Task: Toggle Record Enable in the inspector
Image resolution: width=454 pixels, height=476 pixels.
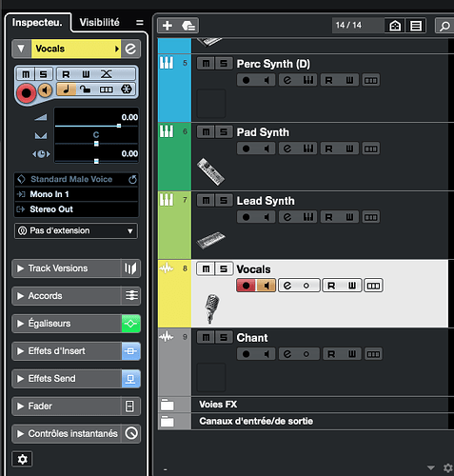Action: (x=26, y=93)
